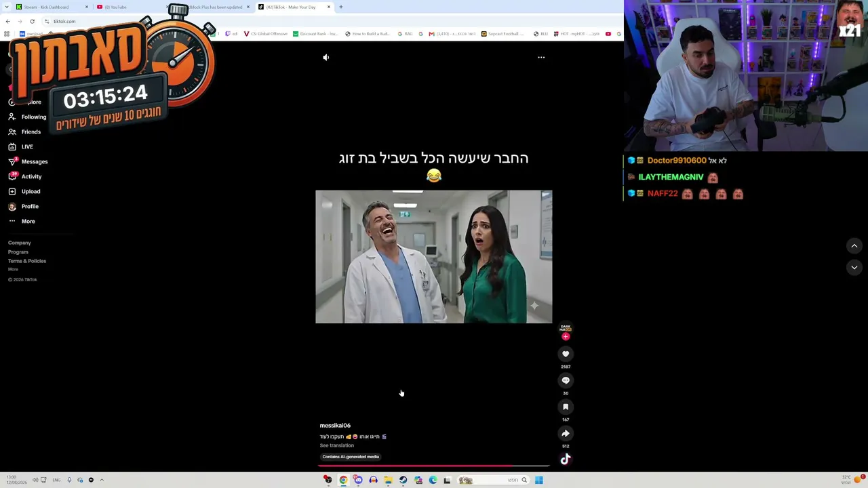
Task: Click the LIVE icon in sidebar
Action: [x=12, y=146]
